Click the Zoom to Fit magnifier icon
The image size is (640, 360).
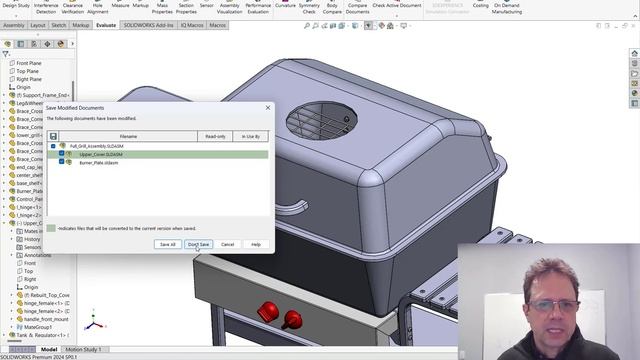pos(307,26)
